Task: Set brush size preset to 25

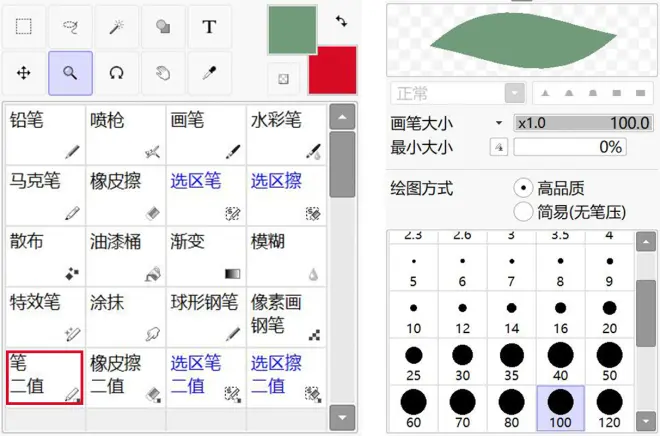Action: click(x=413, y=362)
